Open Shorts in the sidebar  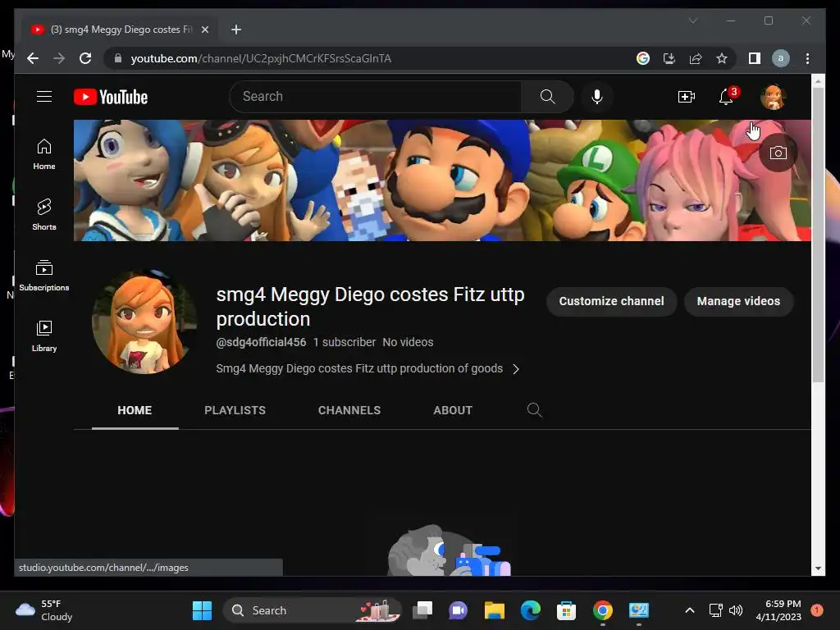pyautogui.click(x=44, y=214)
